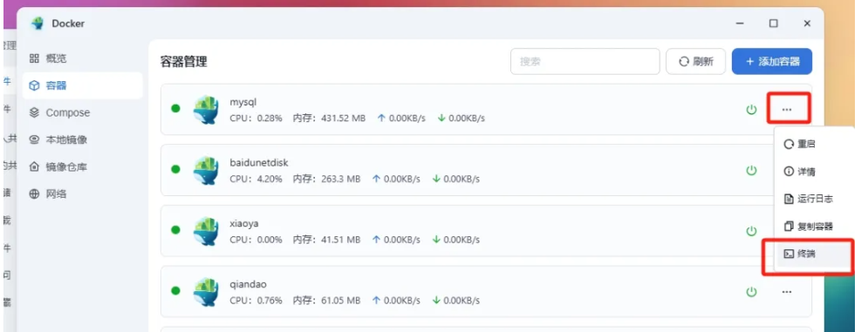Screen dimensions: 868x332
Task: Select 复制容器 copy container
Action: point(815,227)
